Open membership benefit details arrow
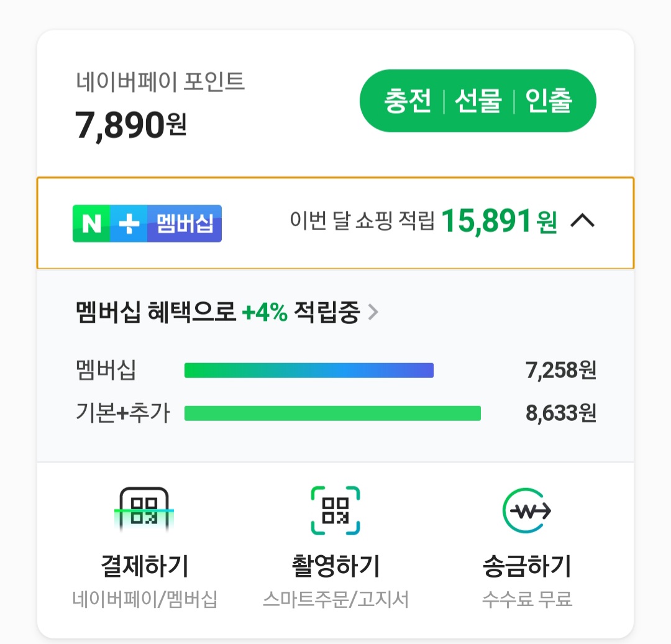Screen dimensions: 671x644 pyautogui.click(x=373, y=312)
